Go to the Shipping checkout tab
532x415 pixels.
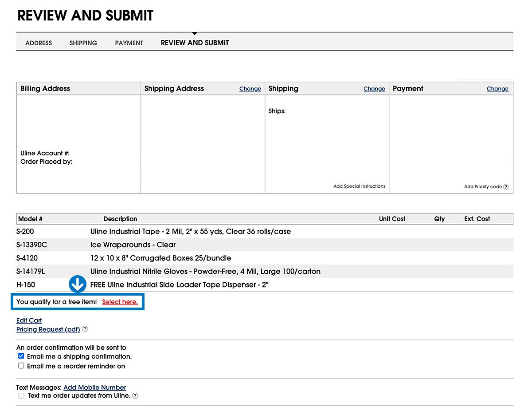[x=83, y=43]
